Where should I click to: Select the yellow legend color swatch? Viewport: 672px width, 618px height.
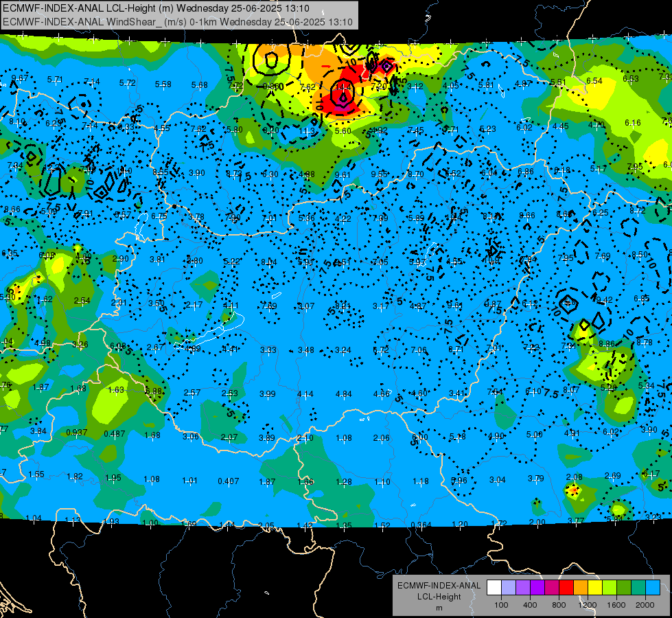click(595, 588)
